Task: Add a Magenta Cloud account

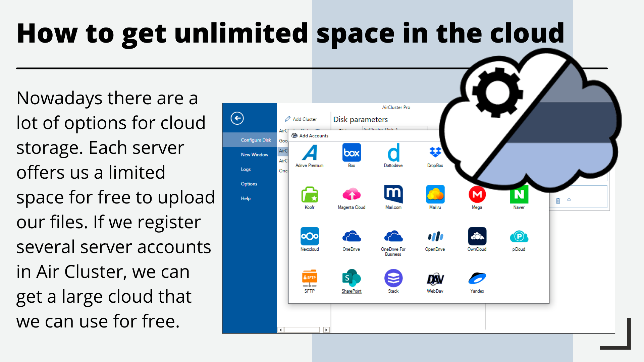Action: point(351,194)
